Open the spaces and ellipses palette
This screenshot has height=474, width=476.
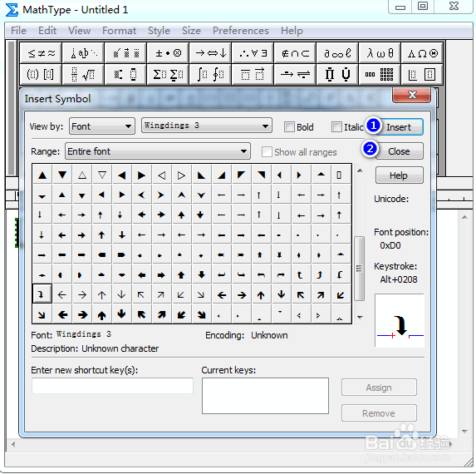click(x=83, y=53)
